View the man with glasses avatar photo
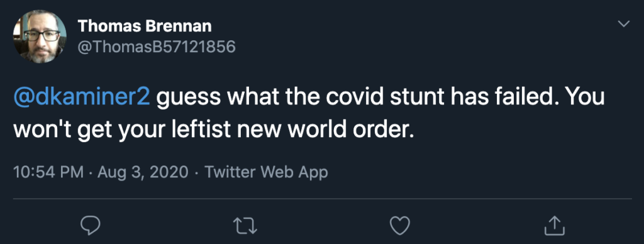Image resolution: width=644 pixels, height=244 pixels. [x=40, y=37]
